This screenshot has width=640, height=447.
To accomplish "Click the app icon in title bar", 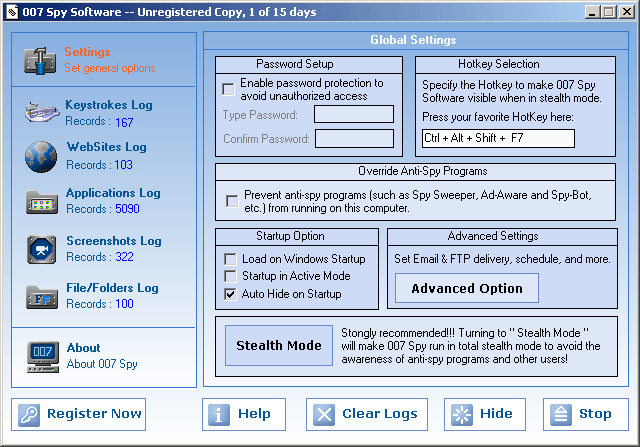I will click(11, 12).
